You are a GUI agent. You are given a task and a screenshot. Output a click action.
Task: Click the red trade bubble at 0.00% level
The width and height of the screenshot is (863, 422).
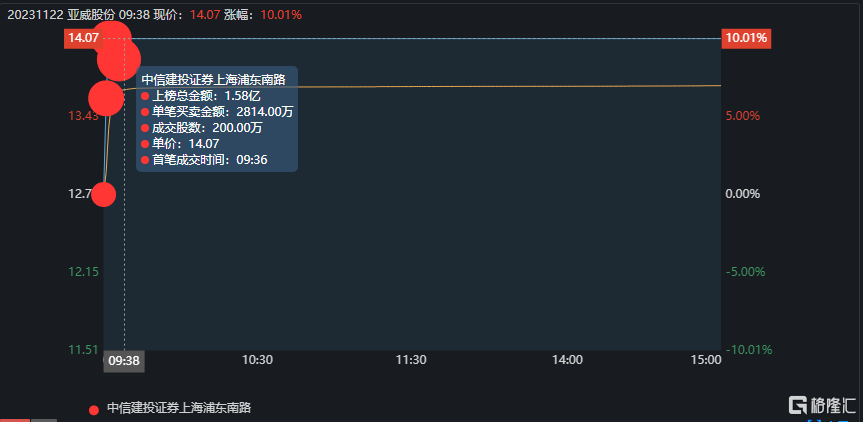(x=103, y=194)
